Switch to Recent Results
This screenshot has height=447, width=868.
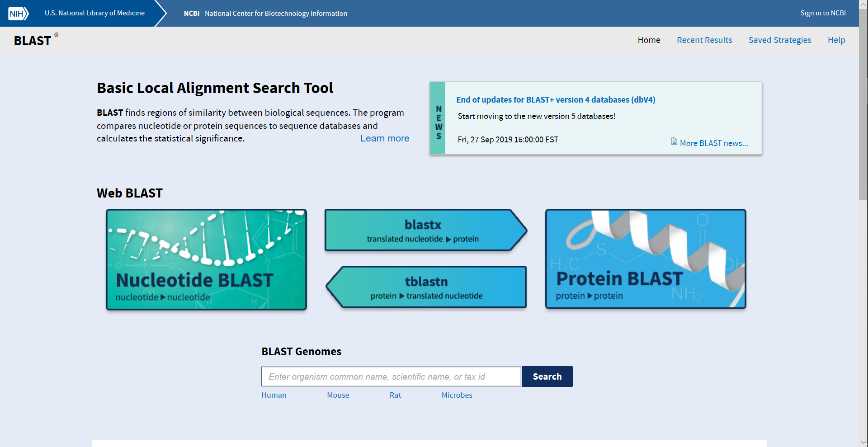click(704, 40)
